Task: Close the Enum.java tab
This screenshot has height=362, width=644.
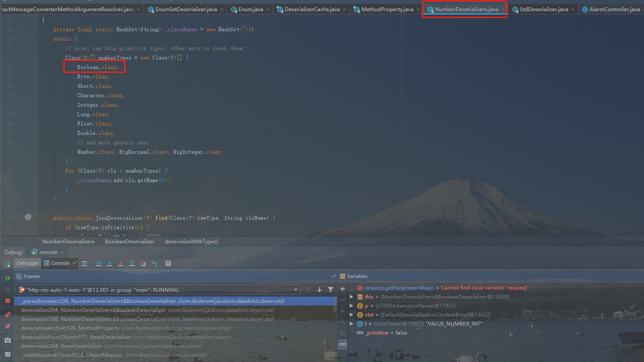Action: click(268, 9)
